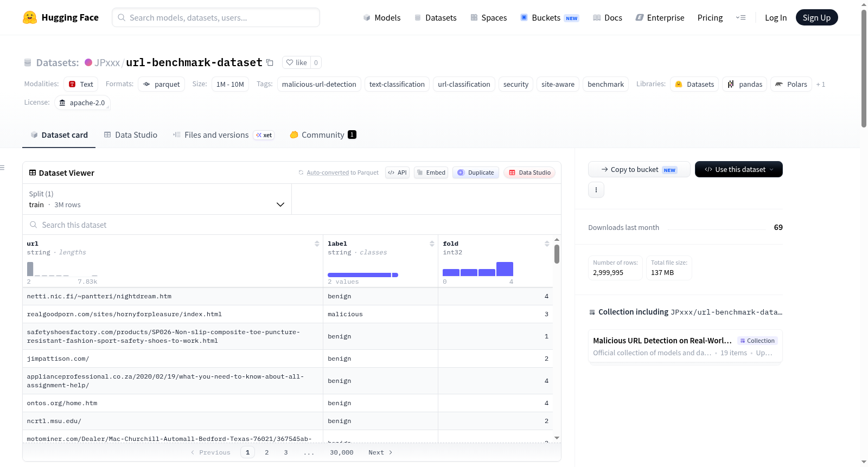The height and width of the screenshot is (467, 868).
Task: Focus the Search this dataset field
Action: 292,225
